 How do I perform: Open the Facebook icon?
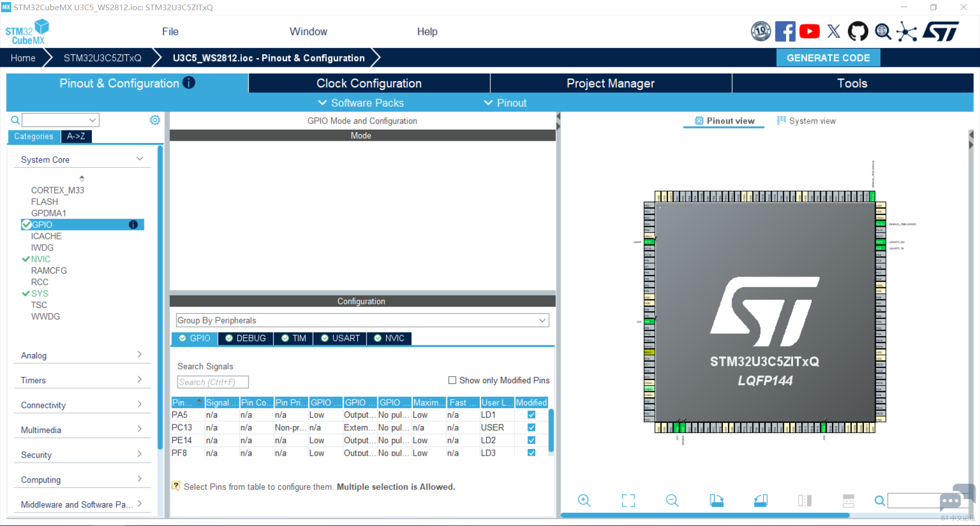[x=785, y=32]
